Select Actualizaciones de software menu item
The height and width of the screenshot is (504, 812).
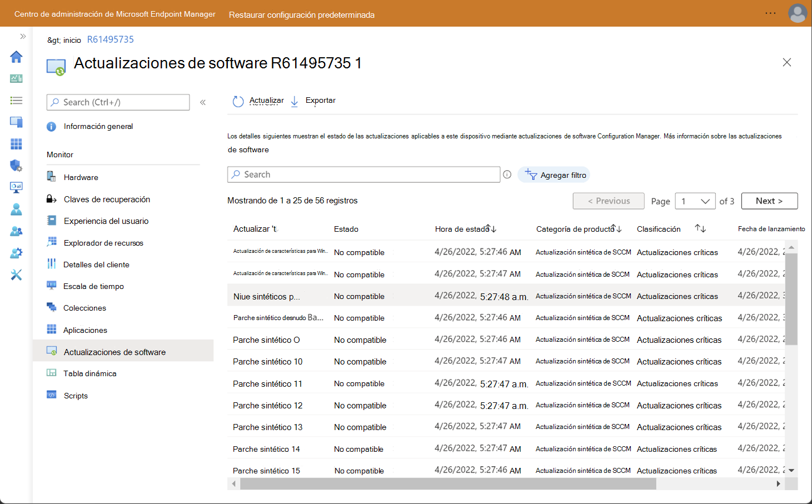(123, 352)
